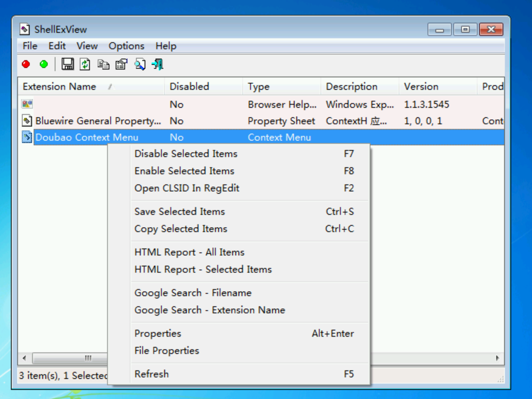Maximize the ShellExView window
Screen dimensions: 532x399
[465, 30]
